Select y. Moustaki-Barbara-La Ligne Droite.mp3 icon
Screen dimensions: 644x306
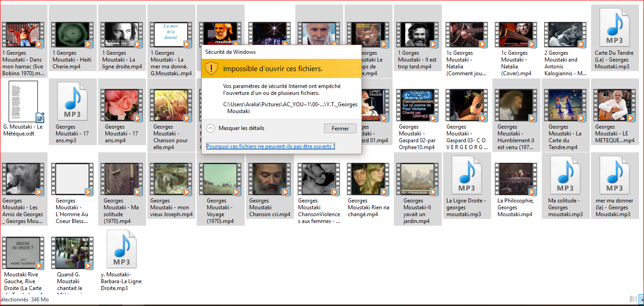click(121, 249)
